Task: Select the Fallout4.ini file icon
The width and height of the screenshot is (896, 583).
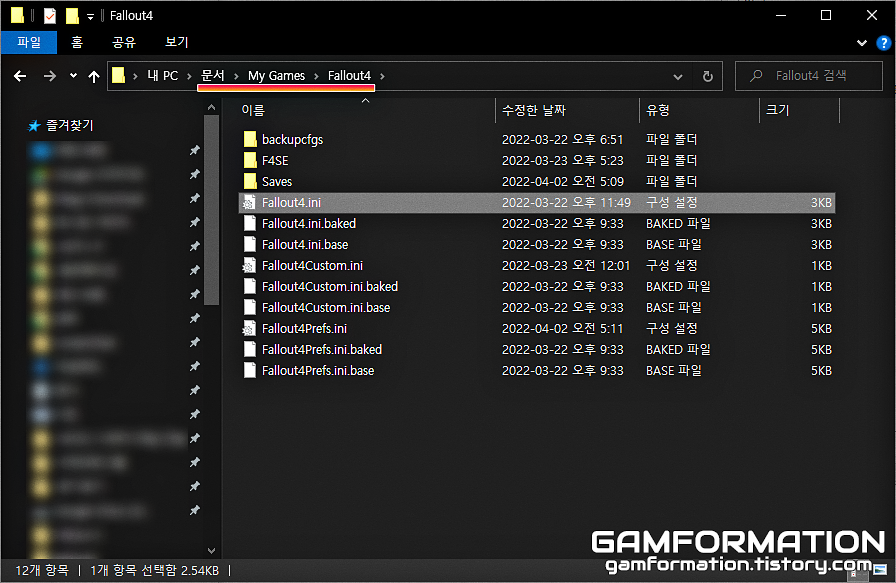Action: point(249,202)
